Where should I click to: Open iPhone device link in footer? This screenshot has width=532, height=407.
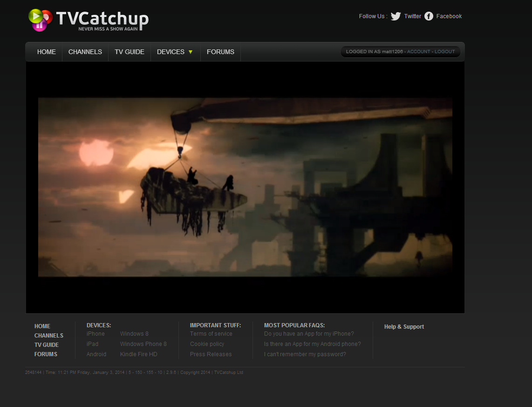[95, 334]
